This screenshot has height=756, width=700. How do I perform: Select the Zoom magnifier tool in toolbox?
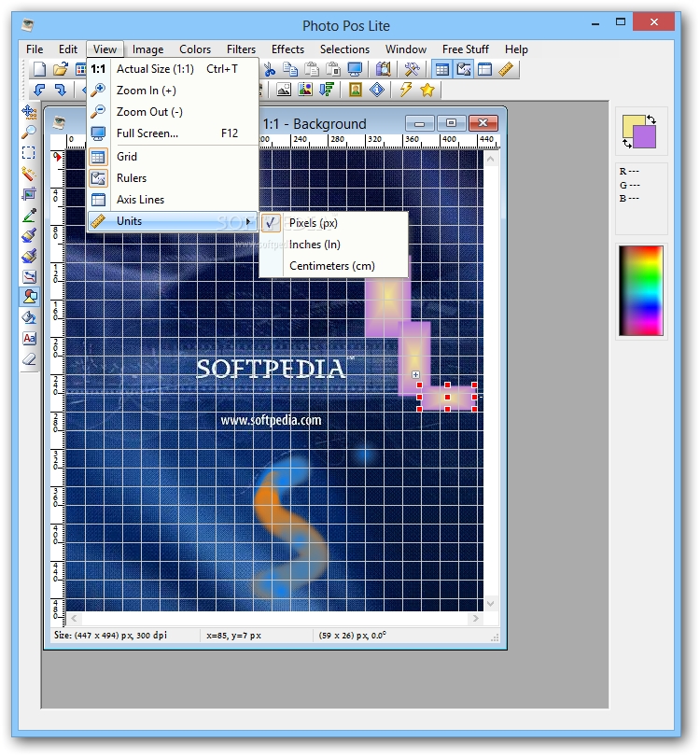[29, 133]
